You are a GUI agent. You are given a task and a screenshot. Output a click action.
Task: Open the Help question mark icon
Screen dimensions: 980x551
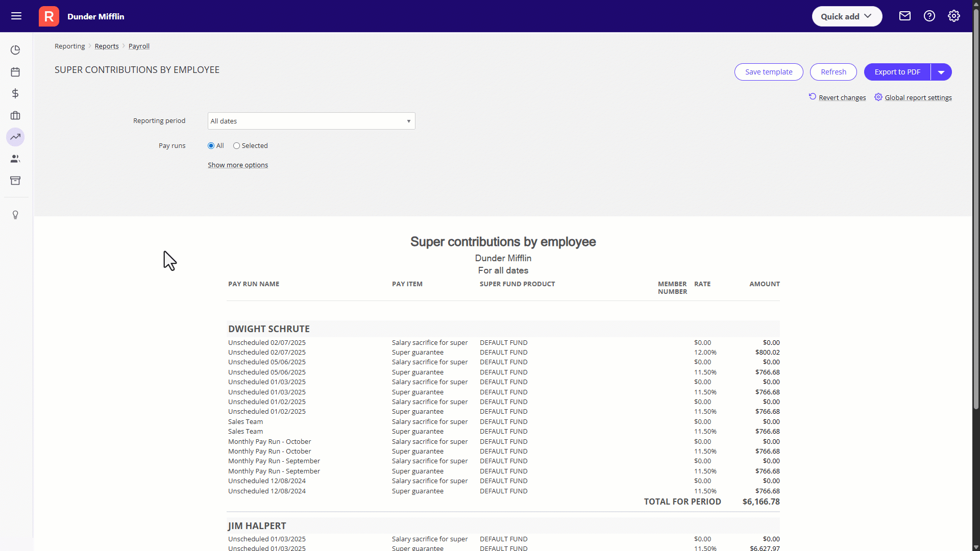929,16
